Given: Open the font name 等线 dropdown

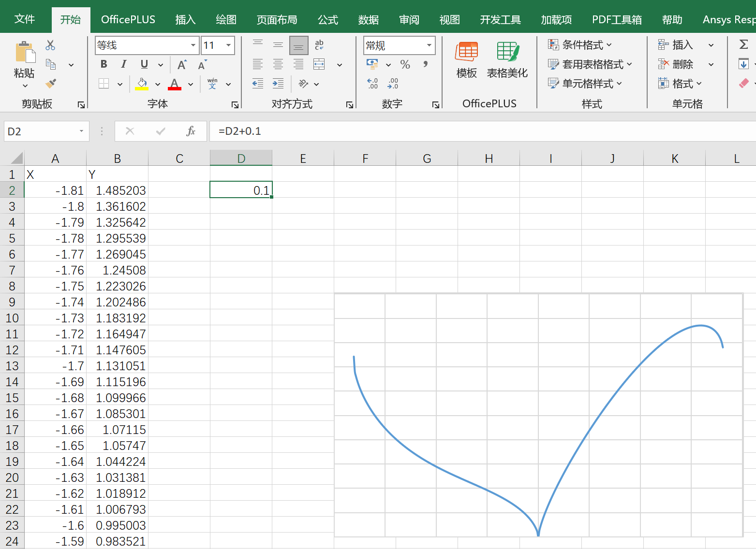Looking at the screenshot, I should [x=193, y=45].
